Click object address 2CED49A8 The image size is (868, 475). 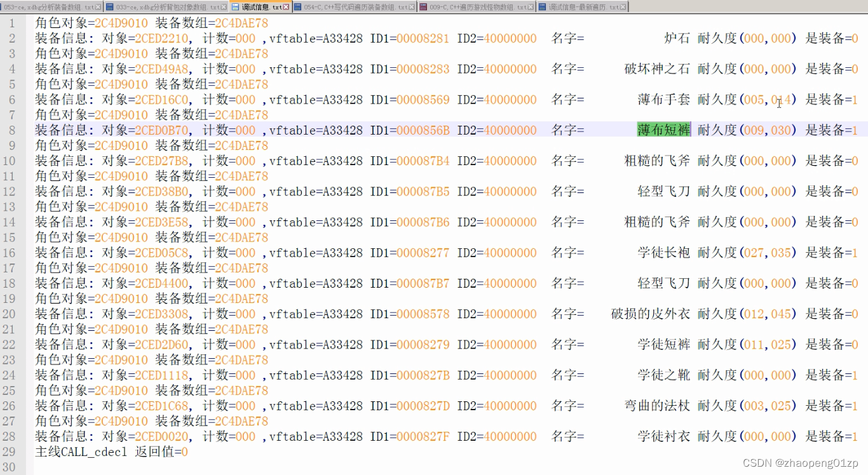(161, 69)
